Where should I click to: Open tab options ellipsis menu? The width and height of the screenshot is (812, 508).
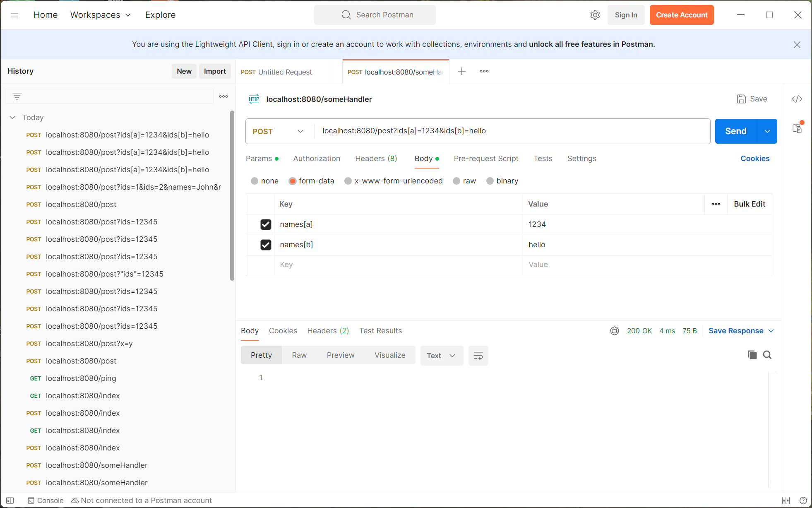pyautogui.click(x=484, y=71)
